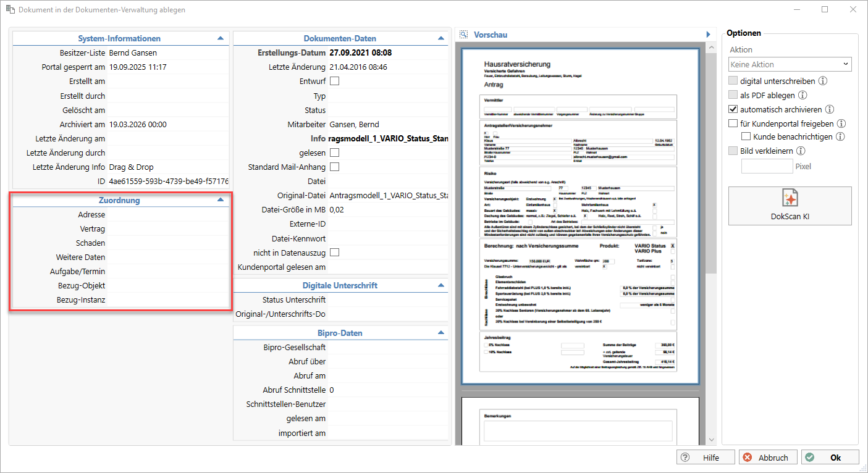
Task: Tick the Entwurf checkbox
Action: point(335,81)
